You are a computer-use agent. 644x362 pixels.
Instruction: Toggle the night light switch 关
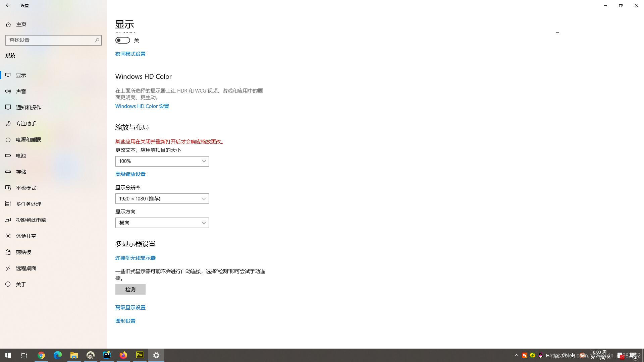click(123, 40)
